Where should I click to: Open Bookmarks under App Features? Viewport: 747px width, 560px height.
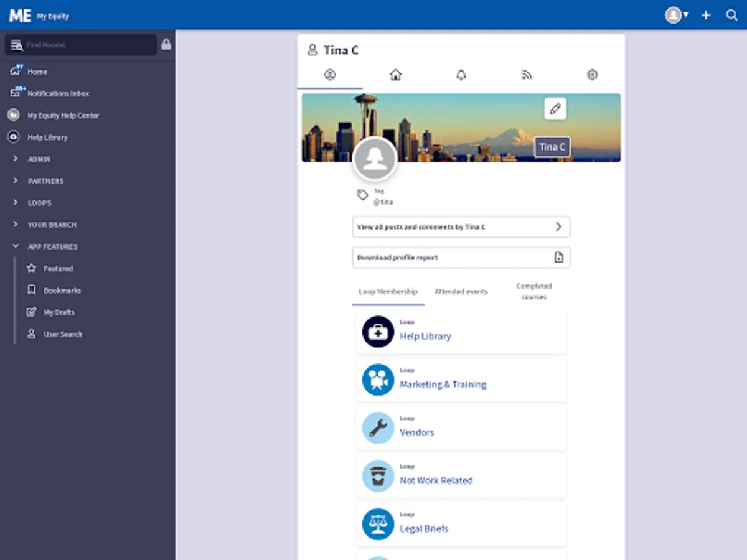62,291
